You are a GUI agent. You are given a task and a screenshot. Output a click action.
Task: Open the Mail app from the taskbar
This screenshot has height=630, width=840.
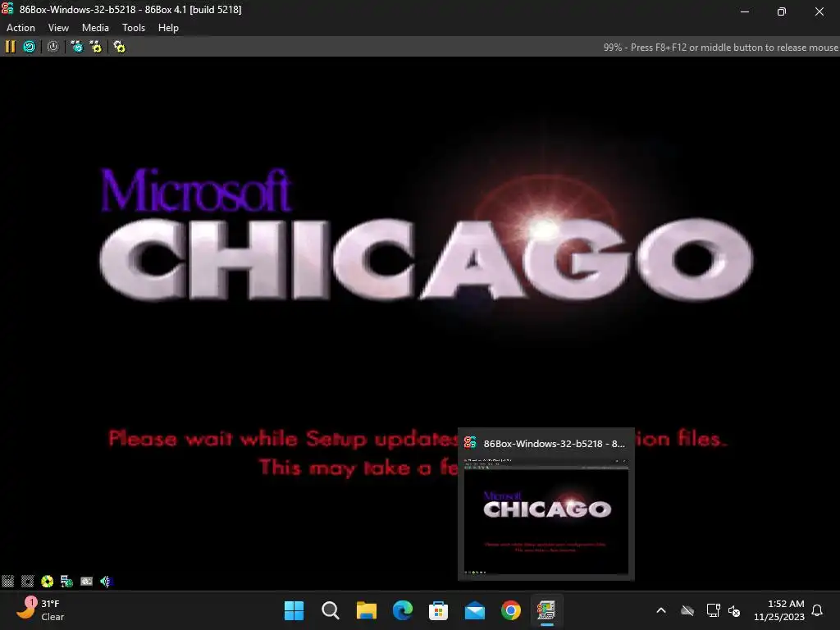475,610
